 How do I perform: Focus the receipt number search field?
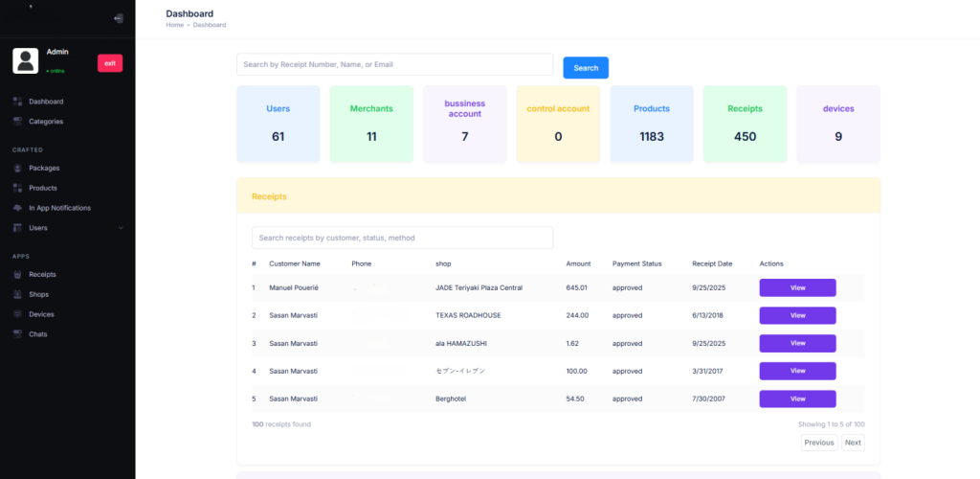394,64
